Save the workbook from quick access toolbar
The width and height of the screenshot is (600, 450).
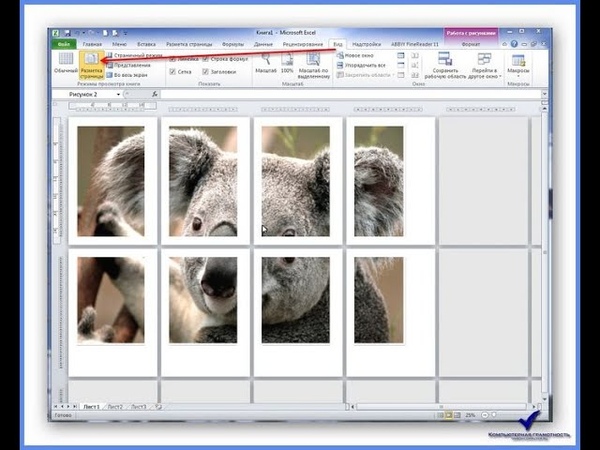click(67, 33)
